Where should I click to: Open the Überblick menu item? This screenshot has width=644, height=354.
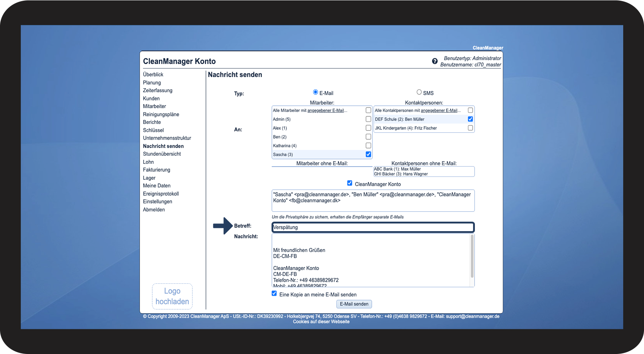click(x=153, y=74)
